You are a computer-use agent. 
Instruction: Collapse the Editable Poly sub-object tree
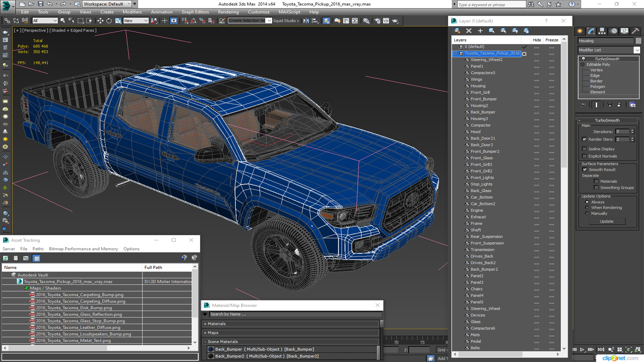tap(583, 64)
